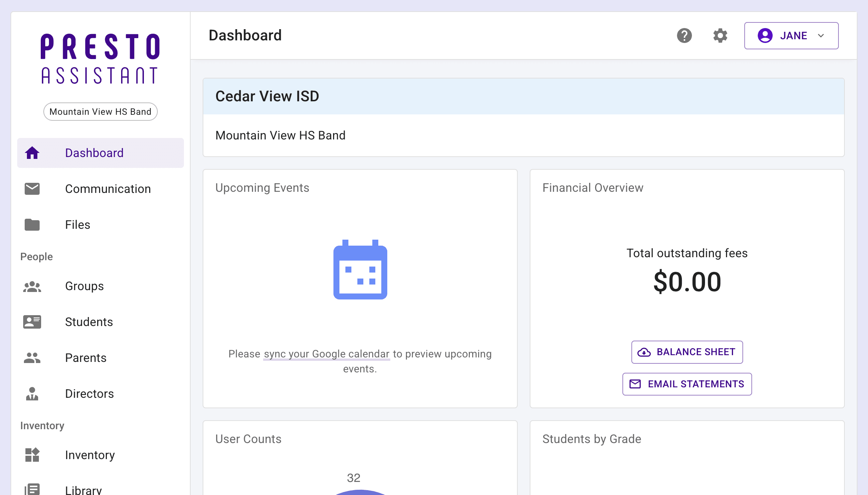Click the Students ID card icon

coord(32,322)
